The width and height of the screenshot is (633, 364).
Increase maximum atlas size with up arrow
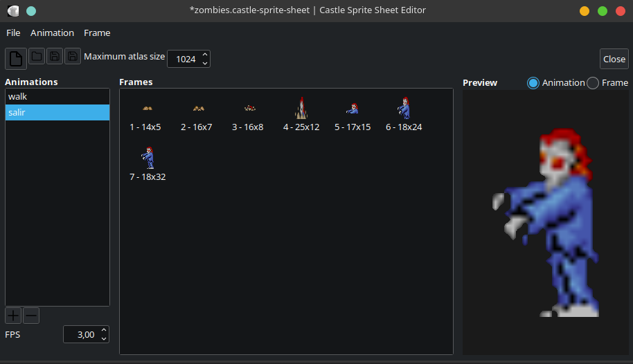coord(204,55)
